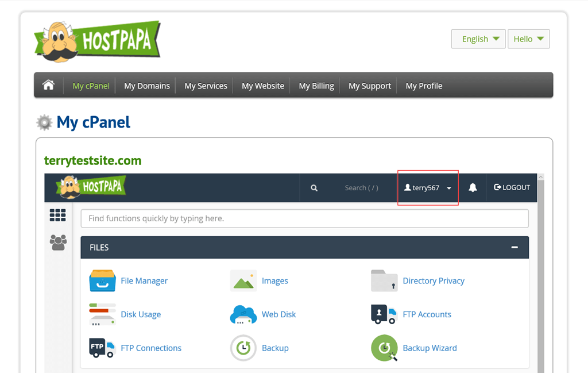Click the HostPapa logo at top
Image resolution: width=588 pixels, height=373 pixels.
pyautogui.click(x=98, y=41)
